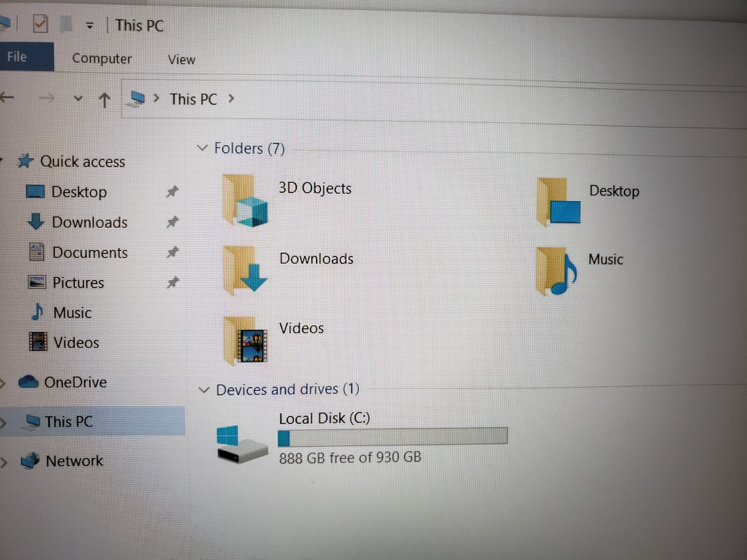Open the Videos folder icon in Folders
Image resolution: width=747 pixels, height=560 pixels.
point(246,340)
